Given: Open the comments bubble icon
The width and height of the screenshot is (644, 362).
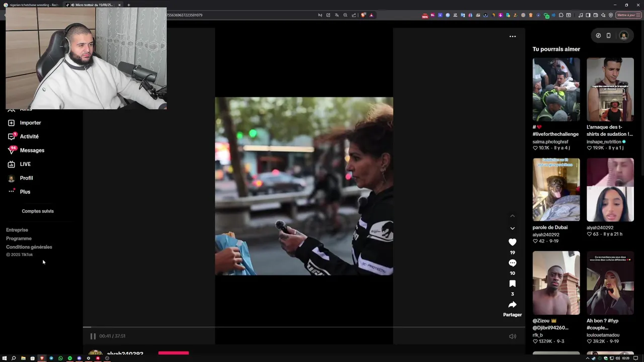Looking at the screenshot, I should coord(512,263).
